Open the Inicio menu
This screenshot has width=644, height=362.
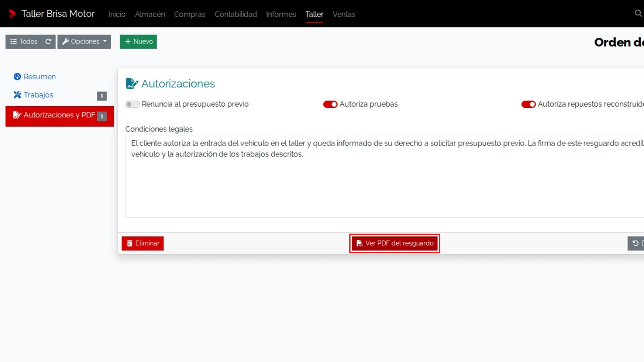117,14
